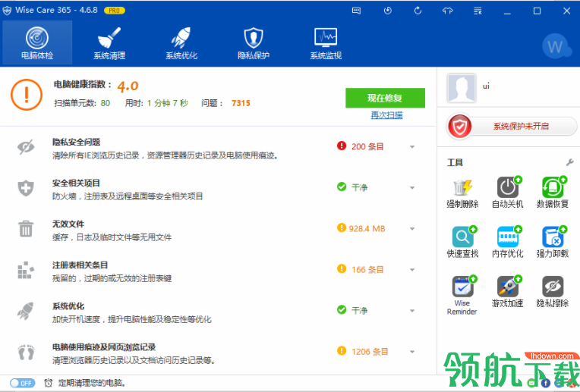Image resolution: width=580 pixels, height=392 pixels.
Task: Click the PRO badge in title bar
Action: pos(115,11)
